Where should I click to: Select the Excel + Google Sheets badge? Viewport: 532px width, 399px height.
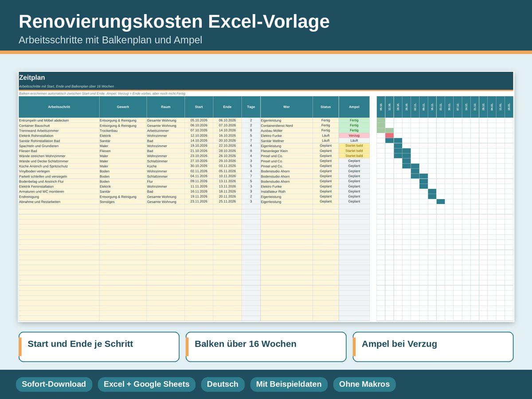147,384
